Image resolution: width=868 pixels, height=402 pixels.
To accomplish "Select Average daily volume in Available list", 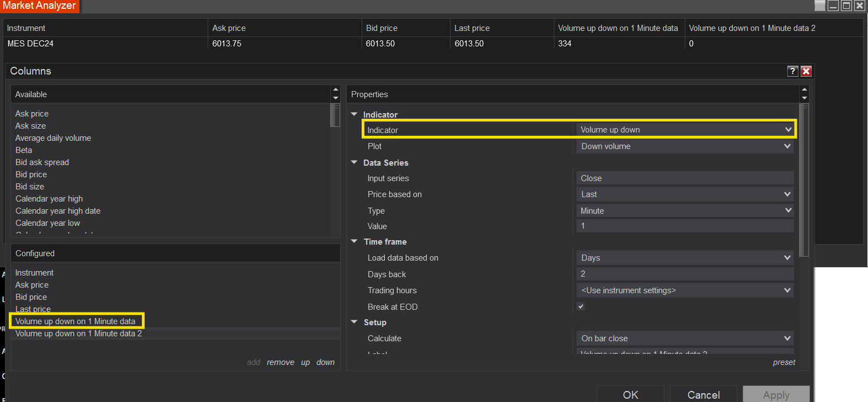I will pos(53,138).
